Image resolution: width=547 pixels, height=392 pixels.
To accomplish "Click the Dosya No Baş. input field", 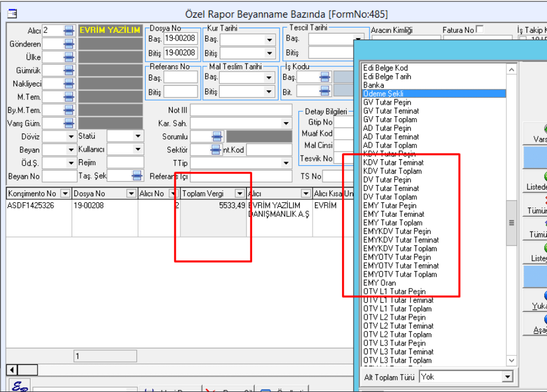I will [x=181, y=38].
